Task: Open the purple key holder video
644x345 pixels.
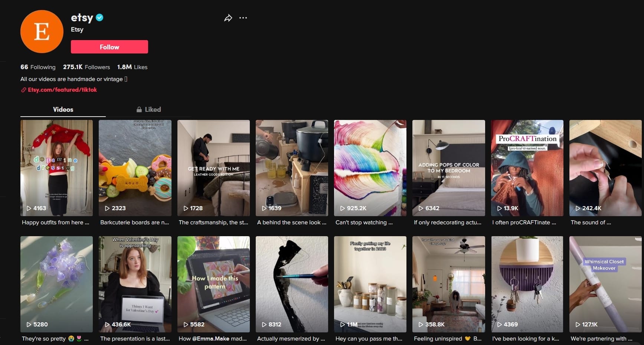Action: click(527, 284)
